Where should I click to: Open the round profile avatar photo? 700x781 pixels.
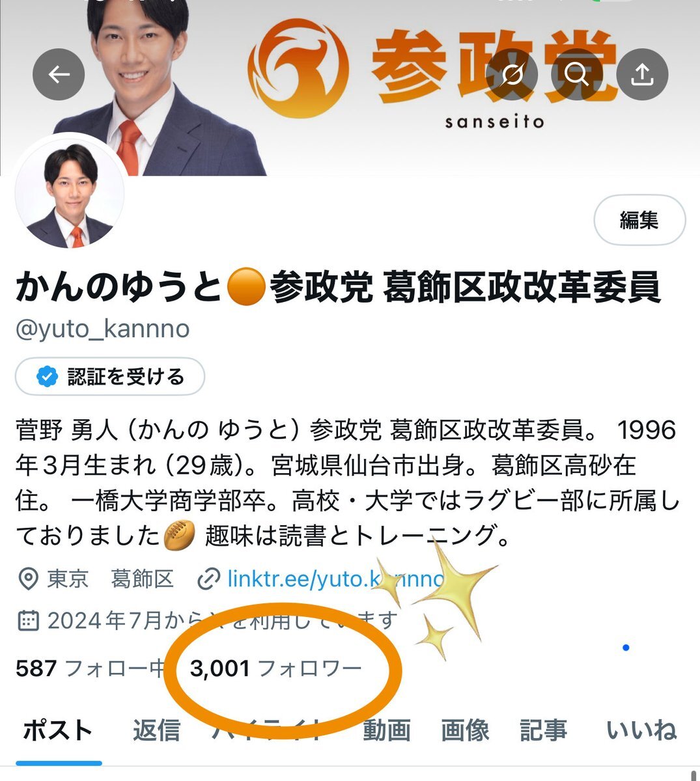tap(70, 193)
